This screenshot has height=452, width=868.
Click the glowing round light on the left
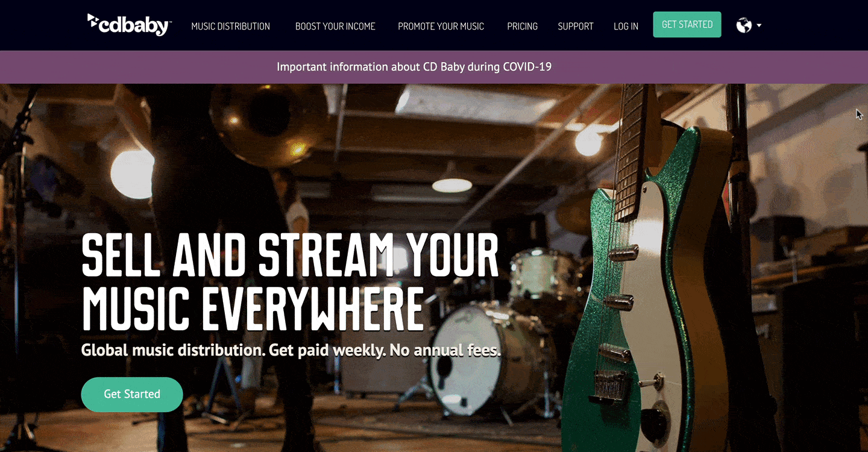132,174
